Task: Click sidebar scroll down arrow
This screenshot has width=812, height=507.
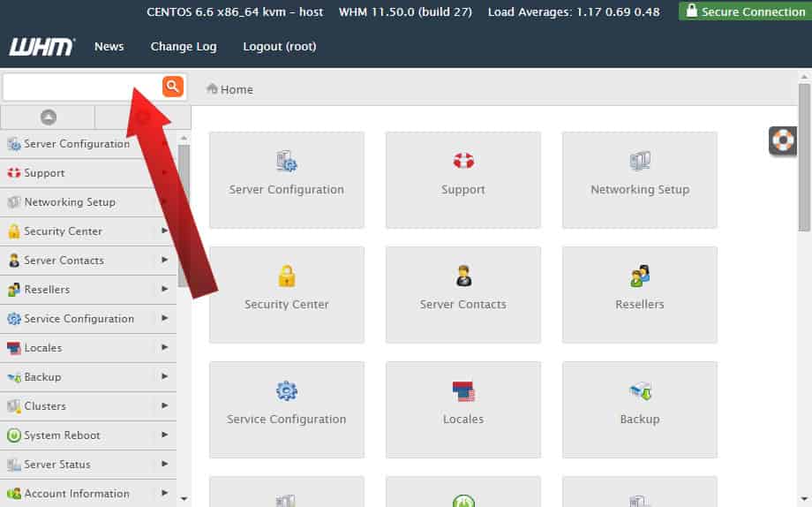Action: click(184, 499)
